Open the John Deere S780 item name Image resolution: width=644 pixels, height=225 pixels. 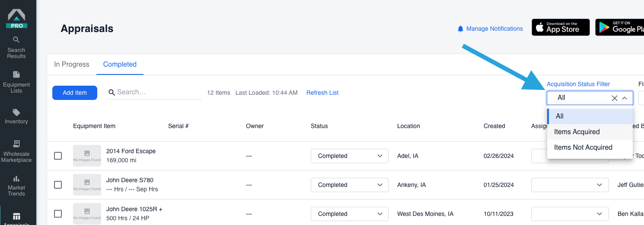click(x=130, y=180)
